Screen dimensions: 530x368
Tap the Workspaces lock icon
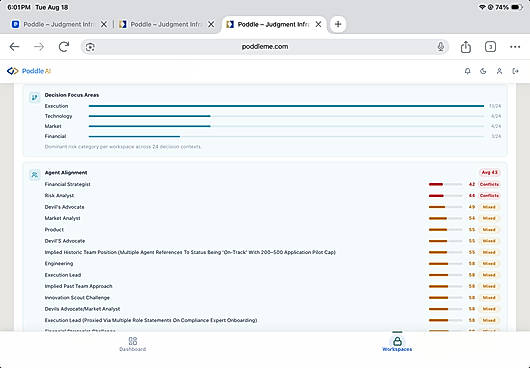[x=397, y=341]
